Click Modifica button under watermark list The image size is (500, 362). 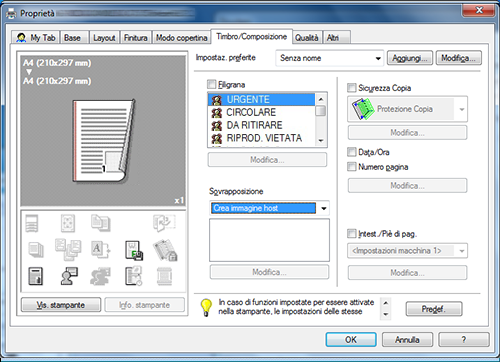(267, 160)
